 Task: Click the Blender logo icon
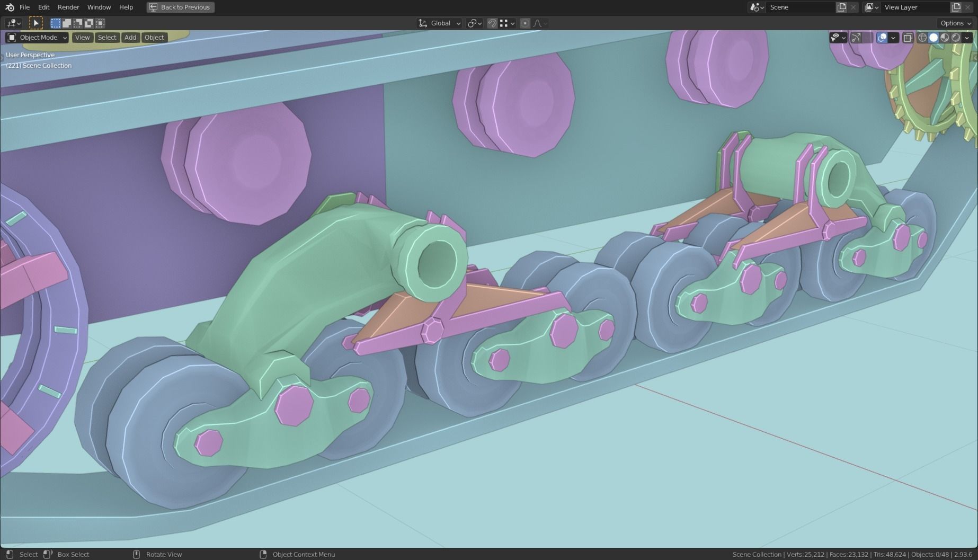coord(10,7)
